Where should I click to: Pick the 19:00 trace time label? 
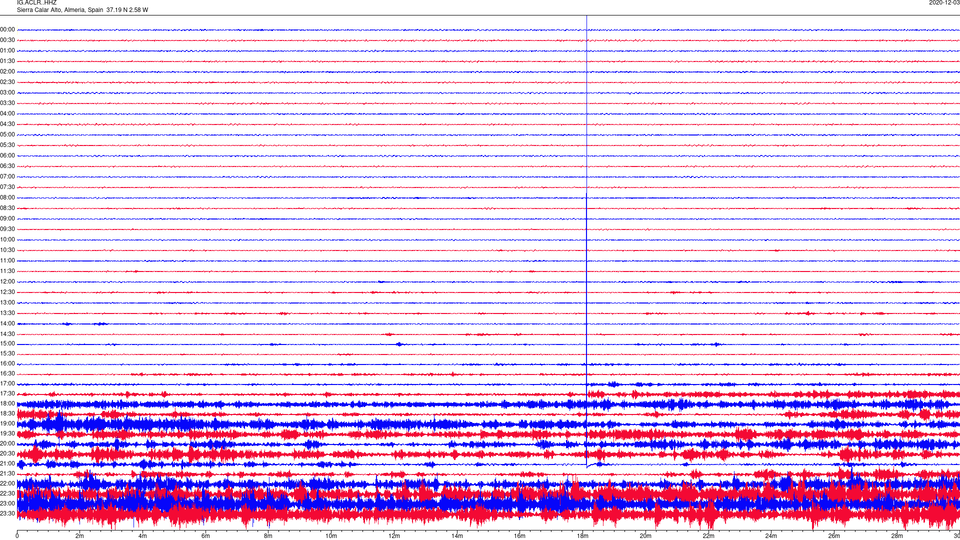click(7, 424)
